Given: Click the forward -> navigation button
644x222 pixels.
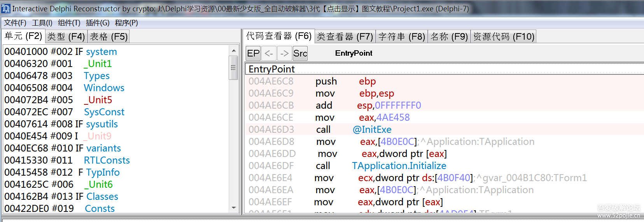Looking at the screenshot, I should click(284, 53).
